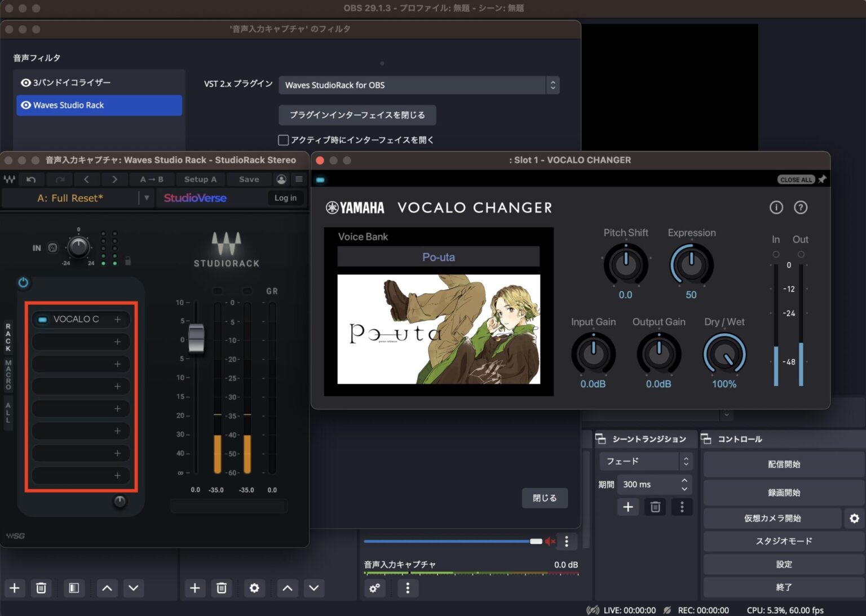Click the info icon in VOCALO CHANGER
The height and width of the screenshot is (616, 866).
click(776, 207)
